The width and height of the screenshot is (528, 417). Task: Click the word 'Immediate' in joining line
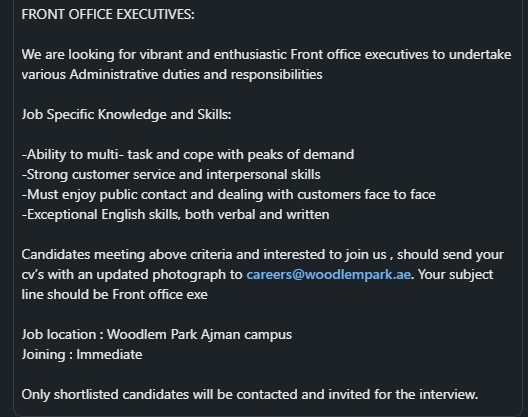pos(109,355)
